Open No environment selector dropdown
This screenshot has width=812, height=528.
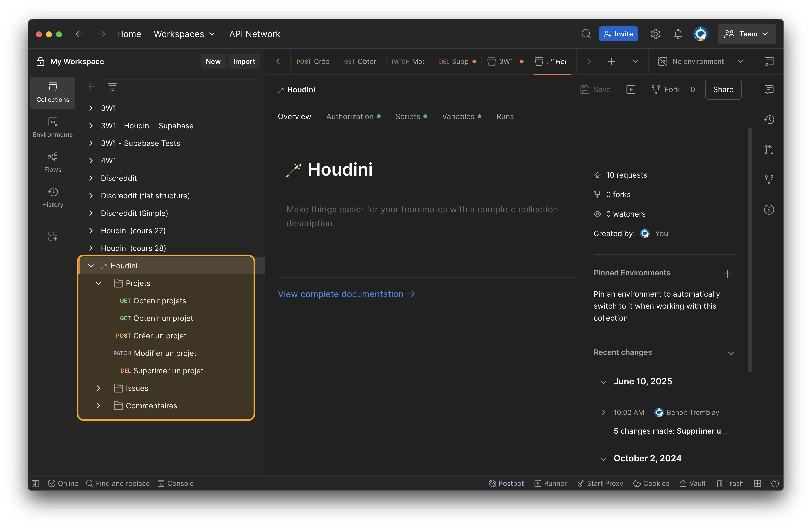pyautogui.click(x=701, y=62)
